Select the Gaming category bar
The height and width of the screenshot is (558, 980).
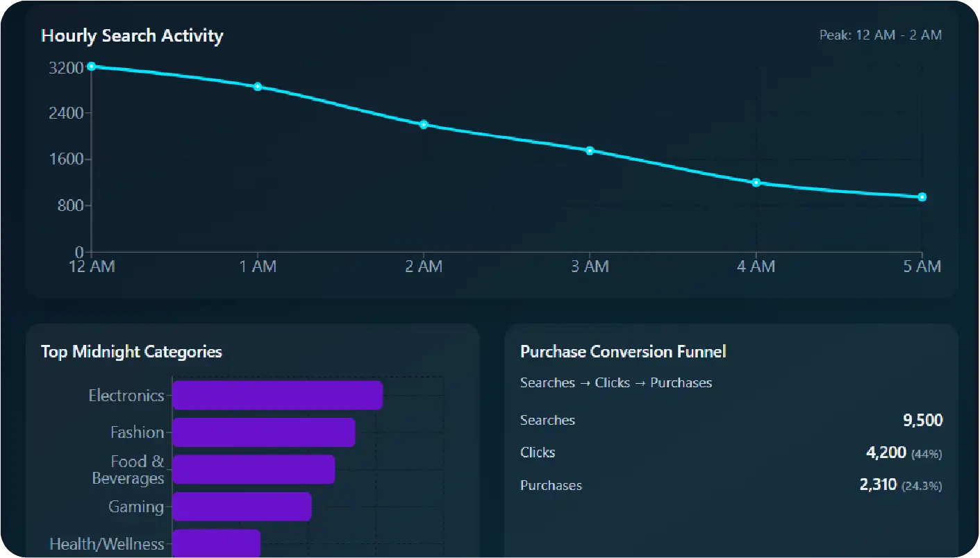tap(242, 507)
